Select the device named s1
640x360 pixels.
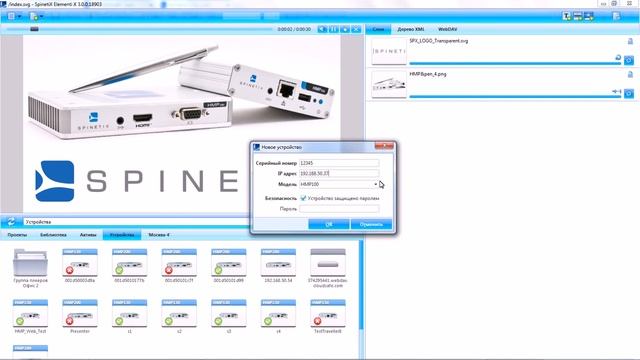coord(129,316)
